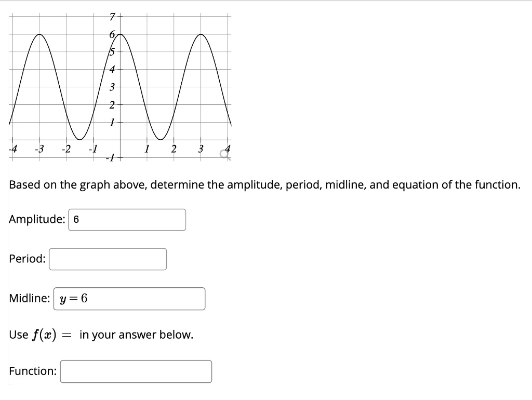Select the Amplitude field containing 6
The height and width of the screenshot is (400, 532).
click(127, 220)
